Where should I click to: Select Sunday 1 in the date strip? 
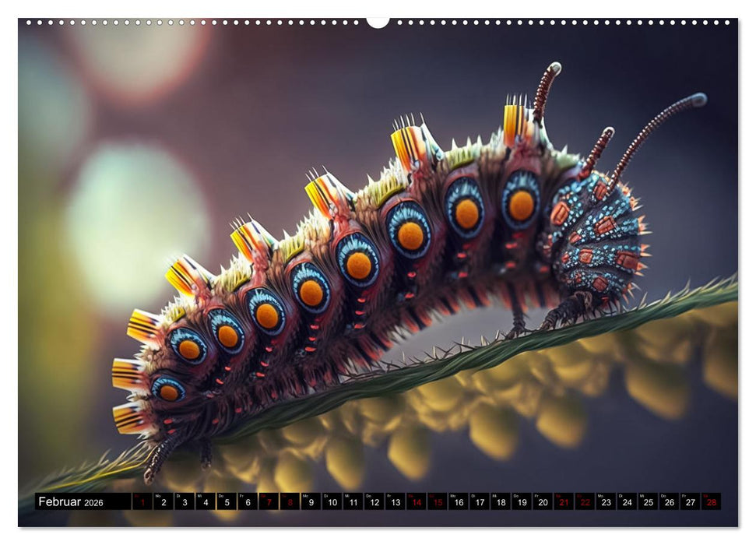pos(142,502)
